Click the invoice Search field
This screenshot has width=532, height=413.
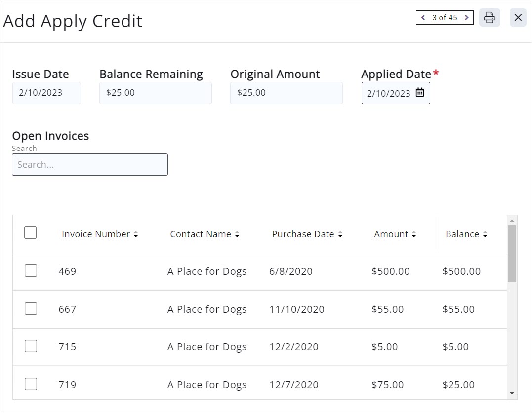coord(89,164)
